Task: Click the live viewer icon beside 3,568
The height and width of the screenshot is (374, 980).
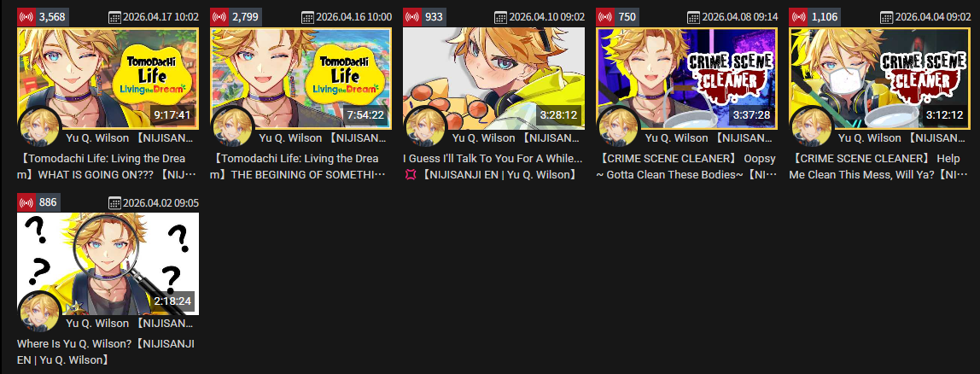Action: (26, 17)
